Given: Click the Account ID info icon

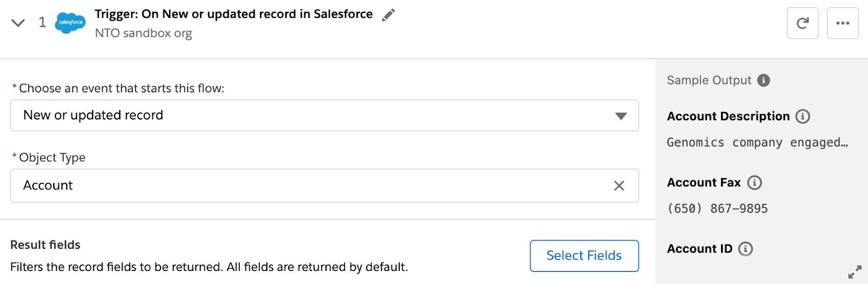Looking at the screenshot, I should 745,249.
